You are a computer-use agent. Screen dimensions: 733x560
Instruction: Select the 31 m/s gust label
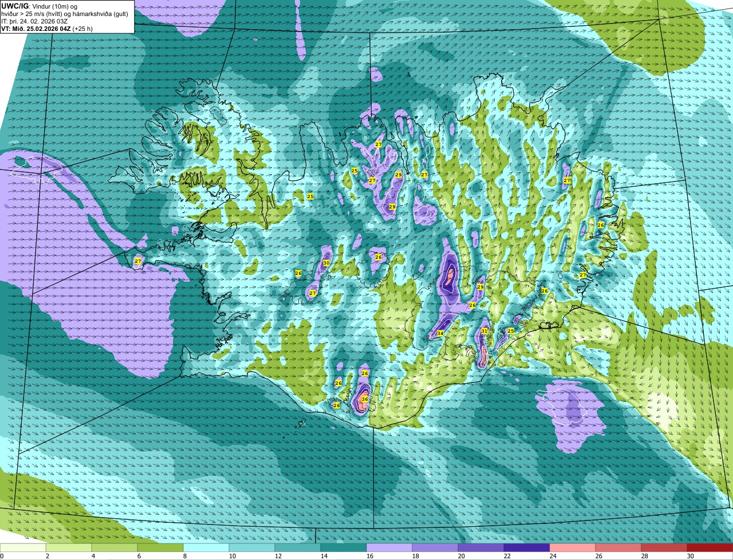click(x=484, y=331)
